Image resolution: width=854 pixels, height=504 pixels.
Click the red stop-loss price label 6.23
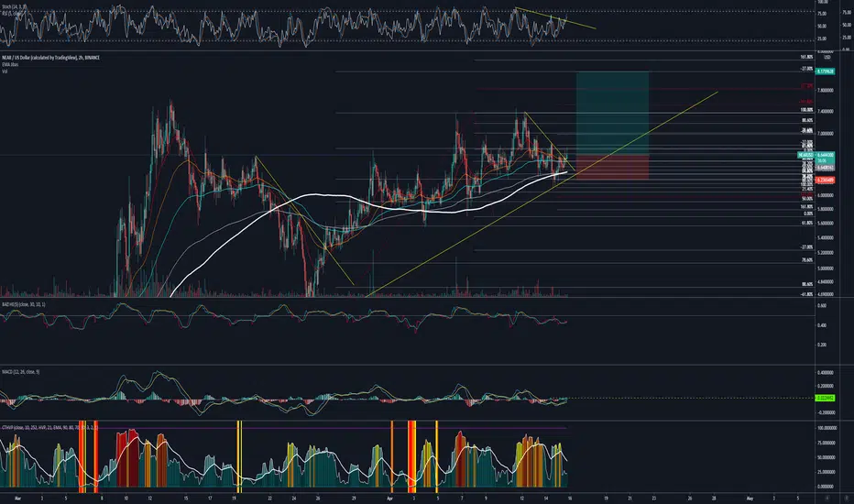pyautogui.click(x=825, y=180)
